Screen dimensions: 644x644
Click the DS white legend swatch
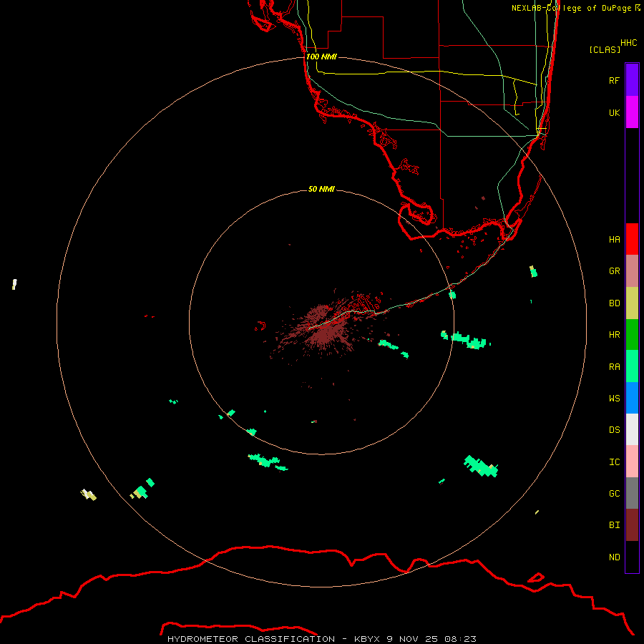coord(632,429)
